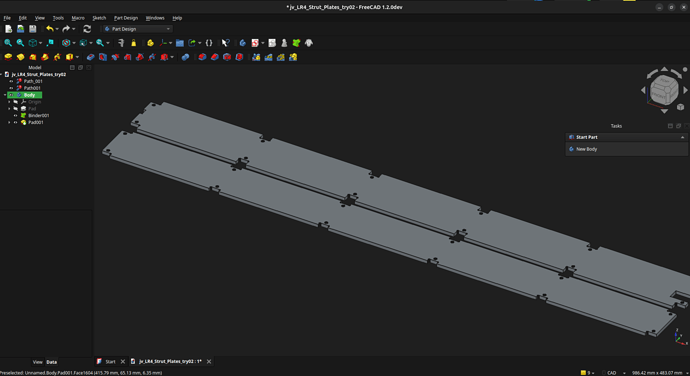Undo the last action with yellow arrow
The image size is (690, 376).
click(50, 29)
